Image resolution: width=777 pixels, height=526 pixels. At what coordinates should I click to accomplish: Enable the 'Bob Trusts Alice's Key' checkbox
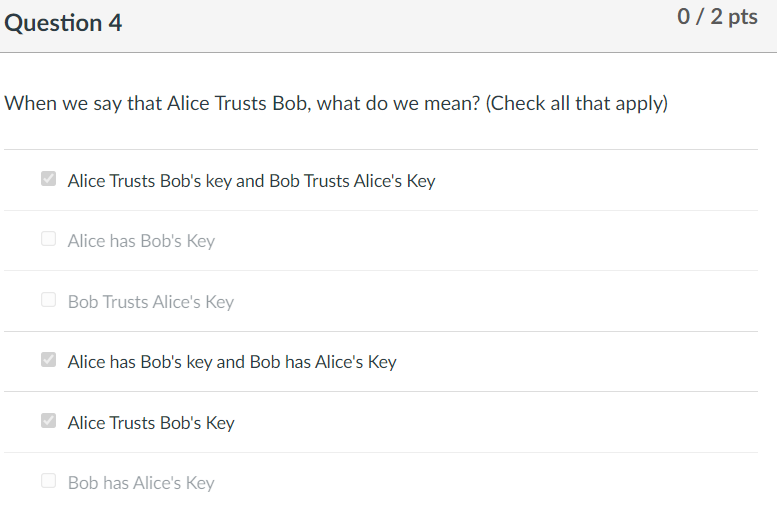point(48,300)
